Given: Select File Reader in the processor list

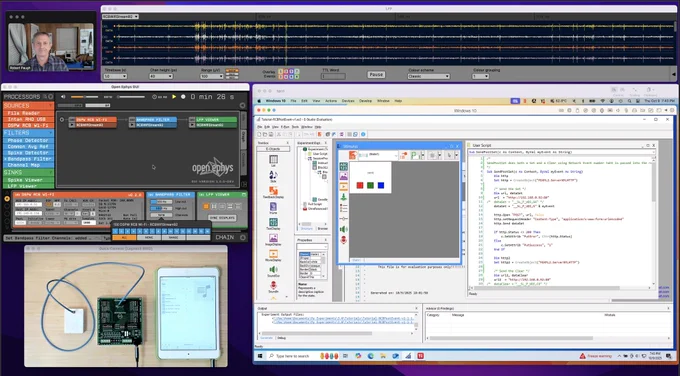Looking at the screenshot, I should [x=29, y=113].
